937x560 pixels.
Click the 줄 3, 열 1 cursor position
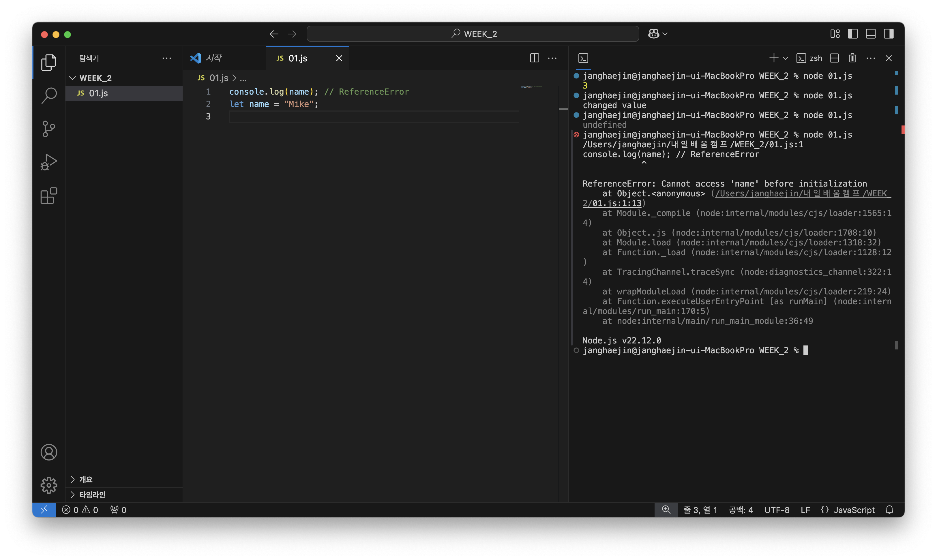(x=700, y=510)
